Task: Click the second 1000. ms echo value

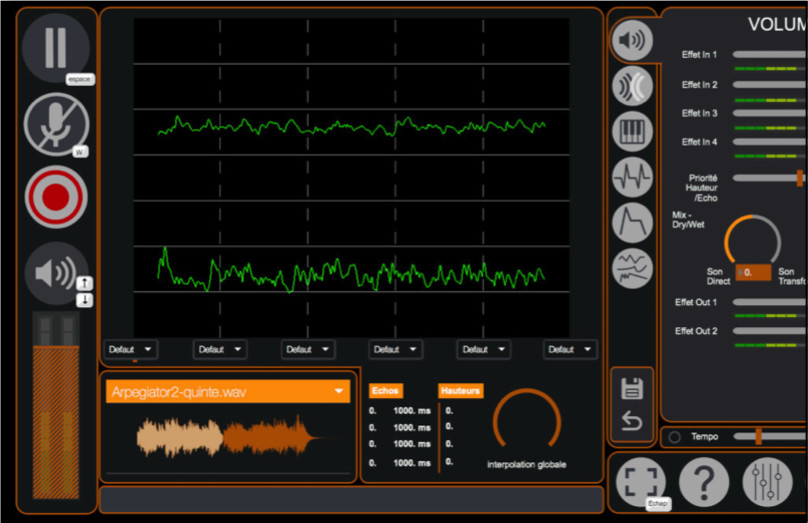Action: click(x=412, y=428)
